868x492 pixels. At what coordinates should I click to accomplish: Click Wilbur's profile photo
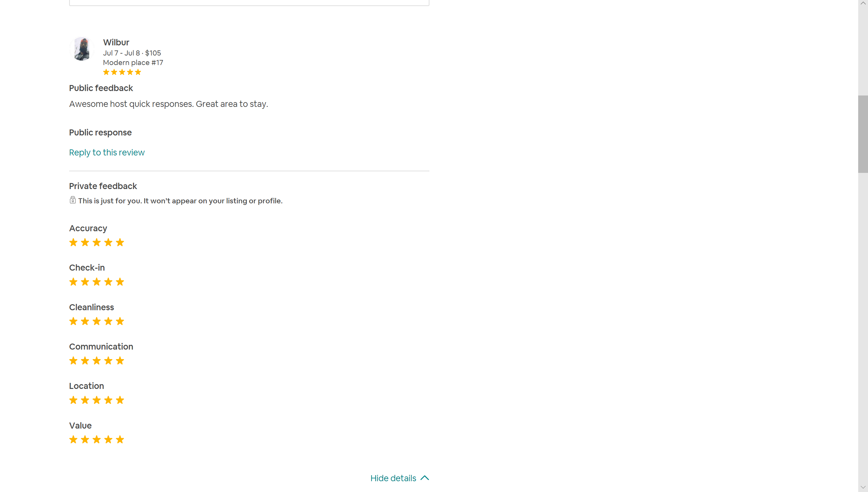(82, 49)
